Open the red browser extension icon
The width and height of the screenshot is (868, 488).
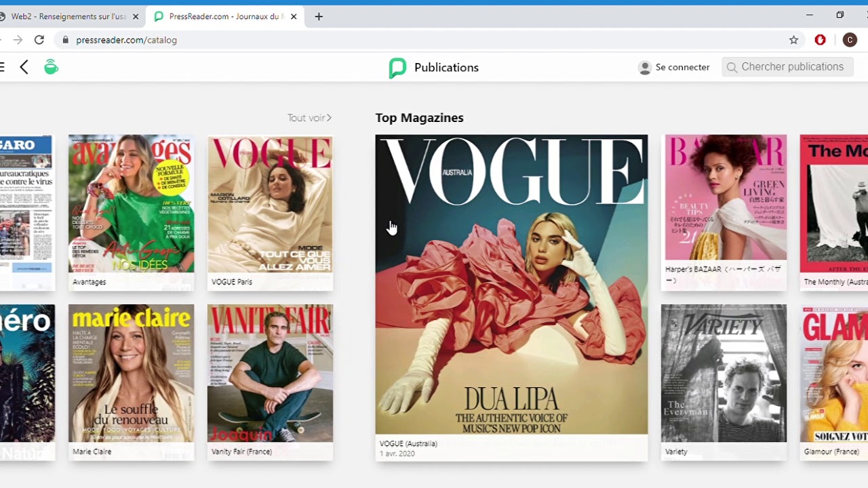click(820, 40)
